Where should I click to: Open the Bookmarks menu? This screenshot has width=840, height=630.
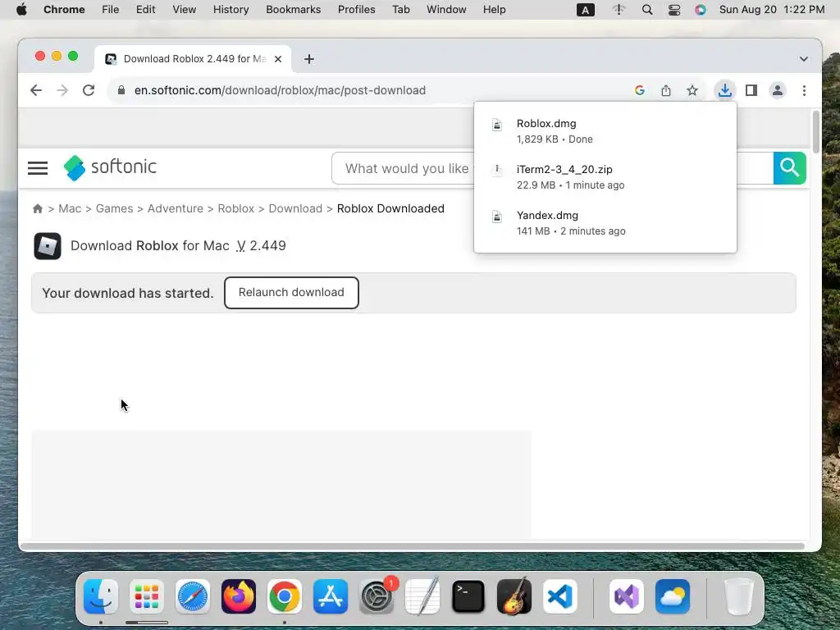tap(293, 10)
